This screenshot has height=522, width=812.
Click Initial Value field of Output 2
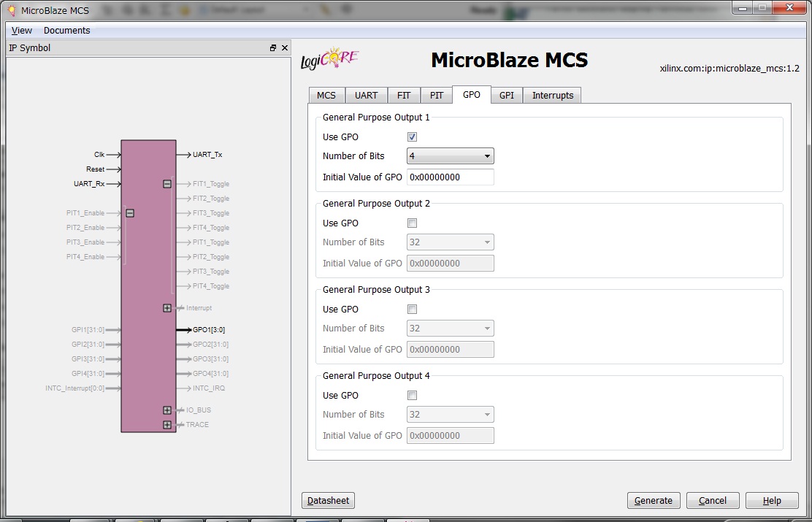pyautogui.click(x=450, y=263)
